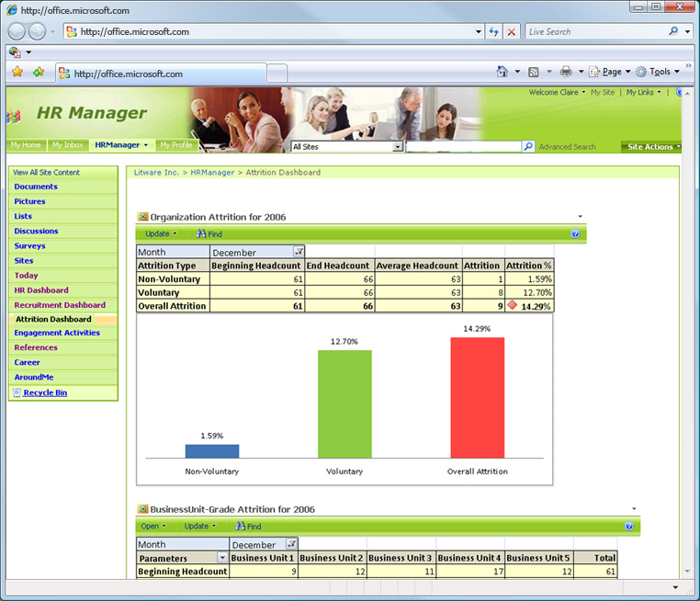The image size is (700, 601).
Task: Click the RSS feeds icon
Action: 533,72
